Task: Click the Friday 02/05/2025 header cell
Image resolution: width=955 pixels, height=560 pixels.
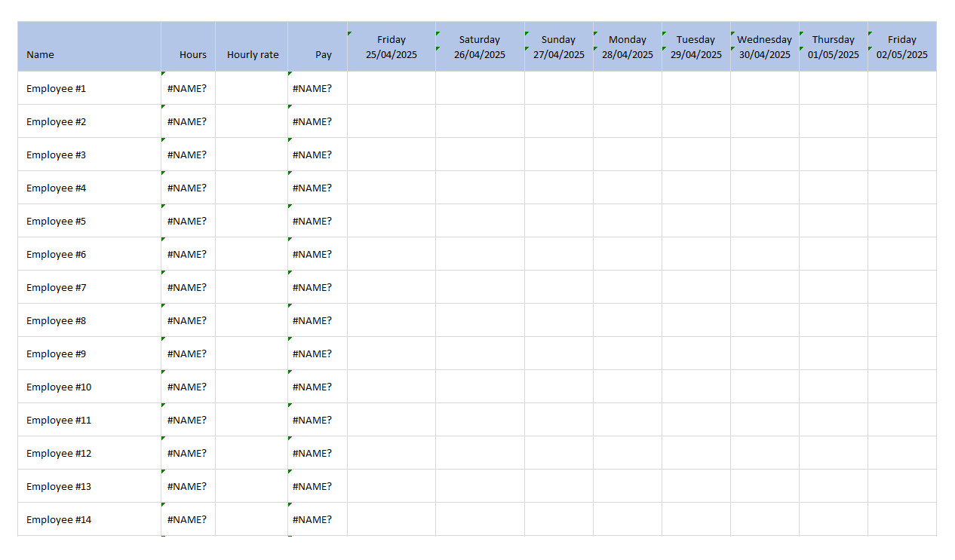Action: click(x=902, y=47)
